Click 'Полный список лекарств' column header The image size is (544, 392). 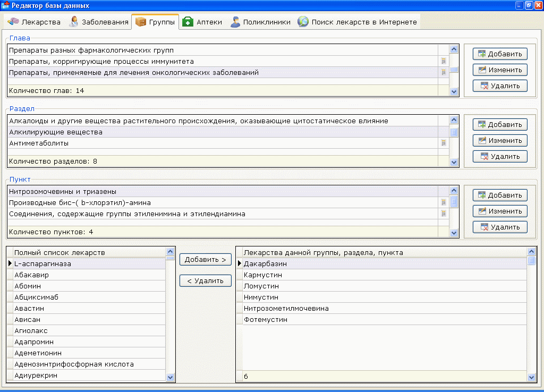(x=89, y=252)
